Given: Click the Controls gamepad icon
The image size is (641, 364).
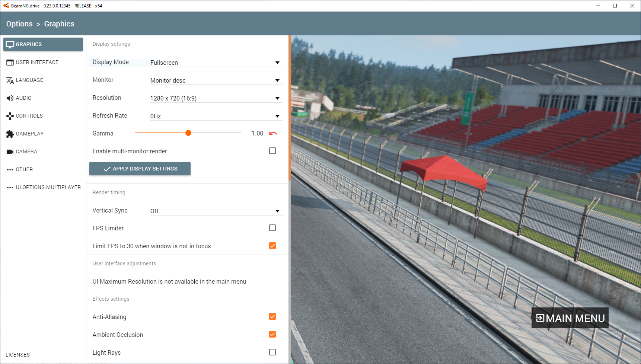Looking at the screenshot, I should click(10, 116).
